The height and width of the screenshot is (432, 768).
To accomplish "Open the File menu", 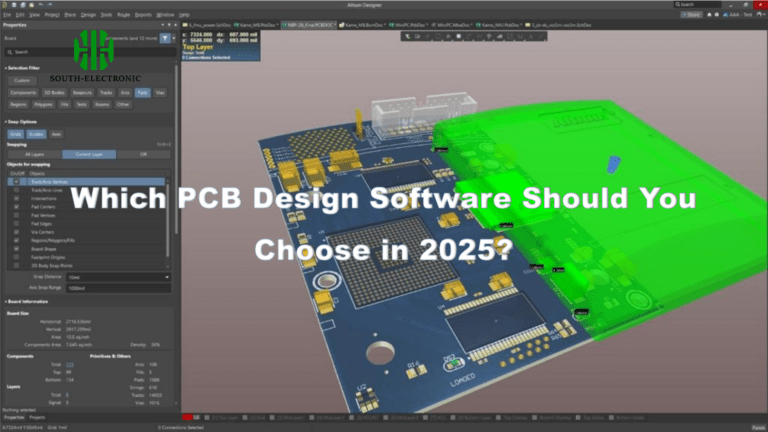I will 7,15.
